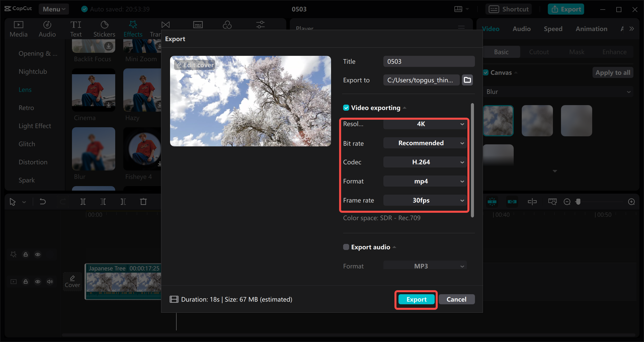Click the Export button in the dialog
This screenshot has height=342, width=644.
[x=416, y=299]
